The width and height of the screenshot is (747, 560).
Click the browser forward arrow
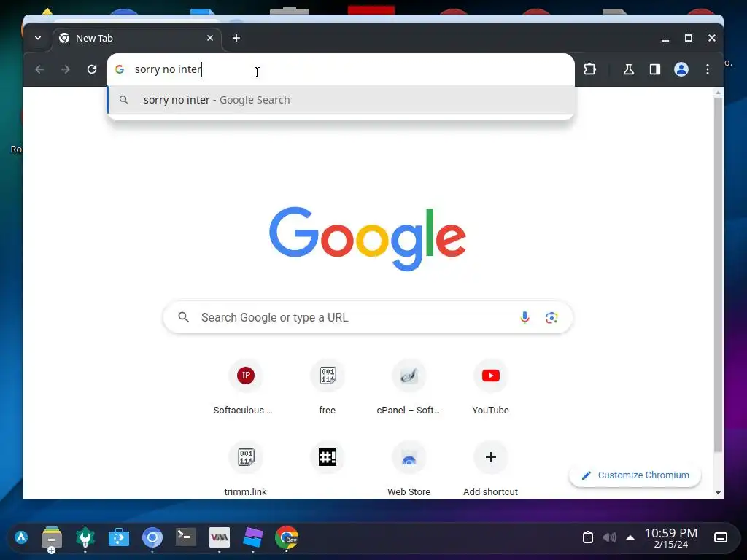[65, 69]
